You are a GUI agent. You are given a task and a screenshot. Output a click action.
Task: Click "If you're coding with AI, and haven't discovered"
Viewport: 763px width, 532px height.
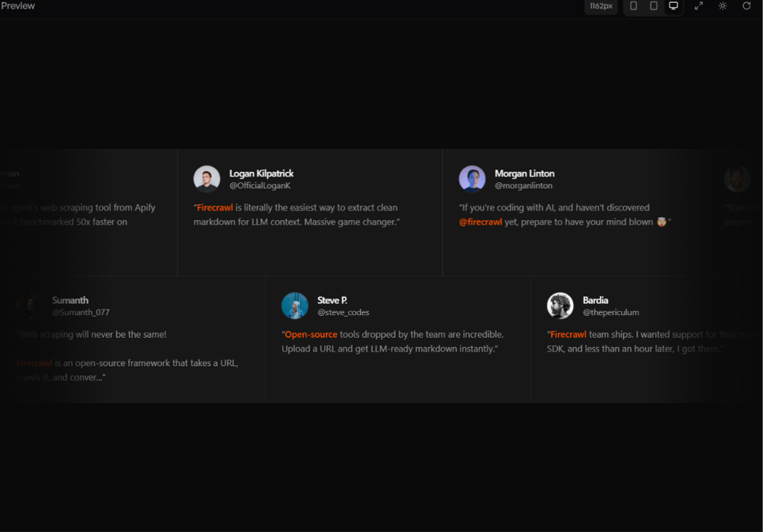coord(555,208)
